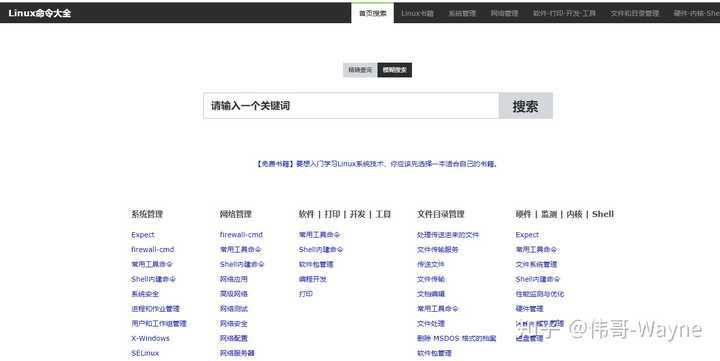Switch to the Linux书籍 tab

point(417,13)
